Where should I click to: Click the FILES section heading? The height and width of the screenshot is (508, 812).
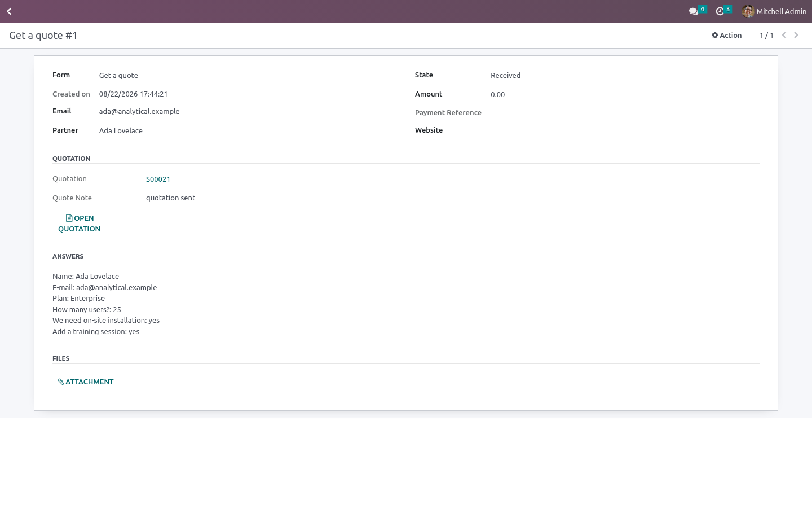tap(61, 358)
